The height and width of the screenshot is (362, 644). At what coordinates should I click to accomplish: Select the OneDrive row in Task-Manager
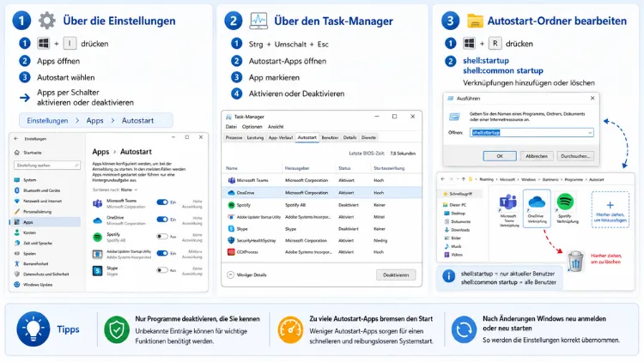pos(322,192)
